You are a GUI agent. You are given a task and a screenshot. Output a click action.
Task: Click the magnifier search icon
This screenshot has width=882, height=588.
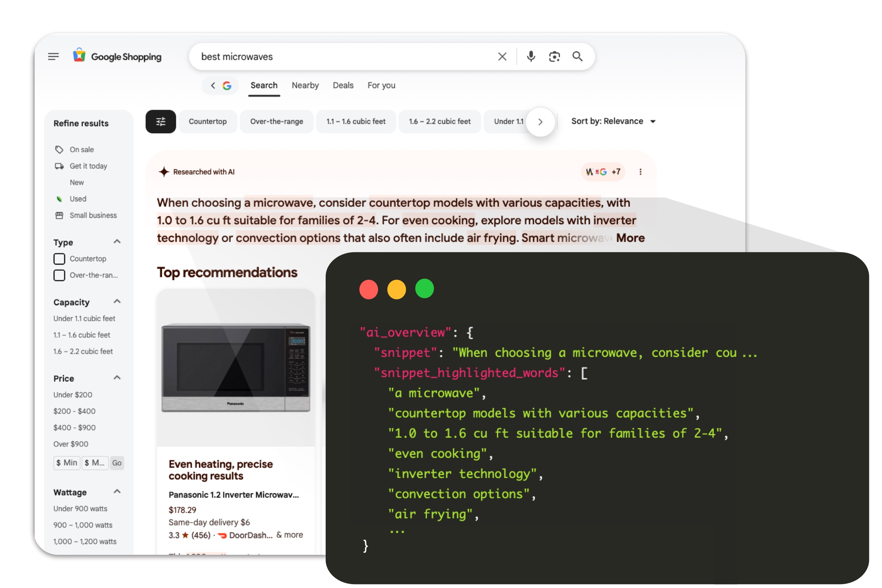click(578, 57)
